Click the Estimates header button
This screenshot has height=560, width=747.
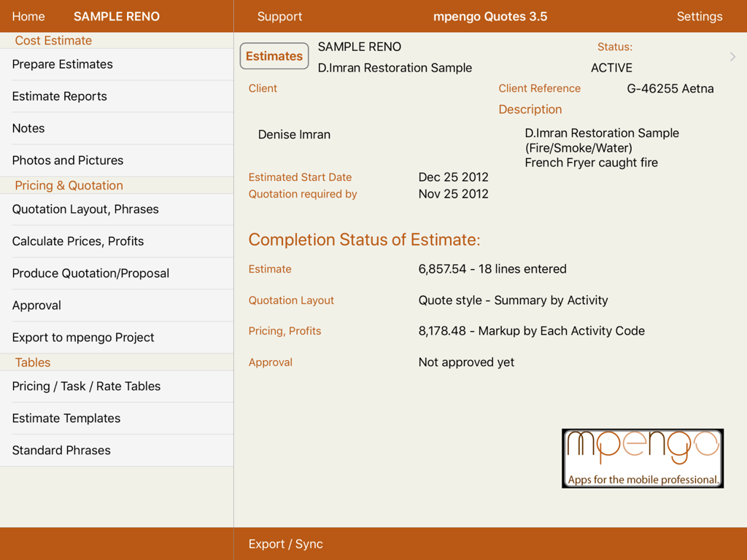[x=274, y=55]
